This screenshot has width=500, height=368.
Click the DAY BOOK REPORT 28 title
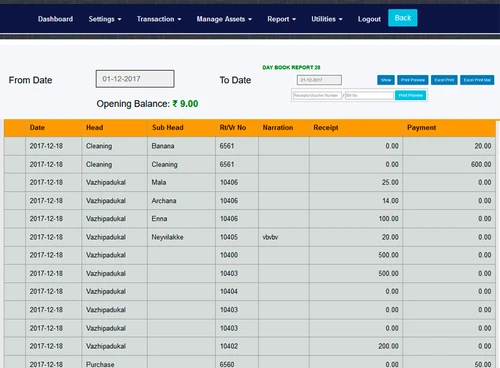(291, 67)
